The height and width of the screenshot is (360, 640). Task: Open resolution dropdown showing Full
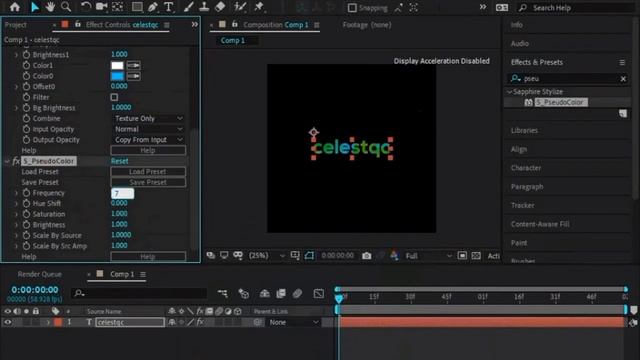pyautogui.click(x=428, y=256)
